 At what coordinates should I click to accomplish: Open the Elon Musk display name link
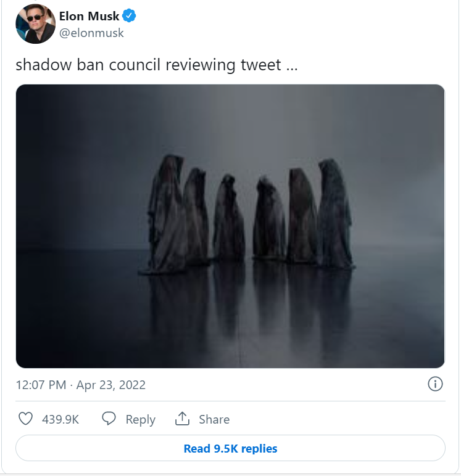click(89, 17)
